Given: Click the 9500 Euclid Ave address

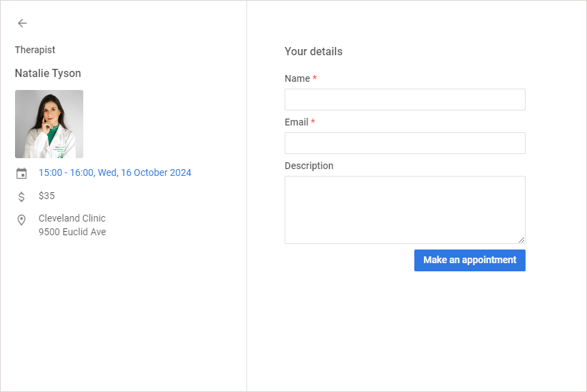Looking at the screenshot, I should click(x=72, y=232).
